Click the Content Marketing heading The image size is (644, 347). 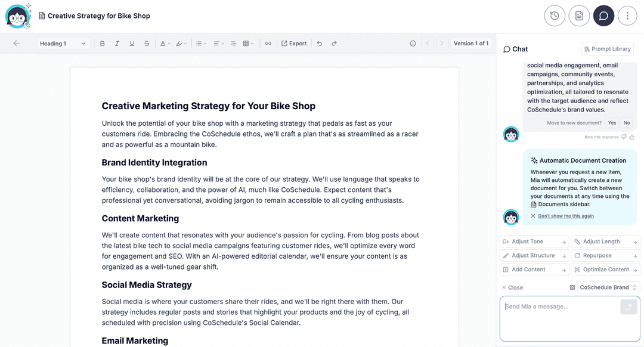(140, 218)
